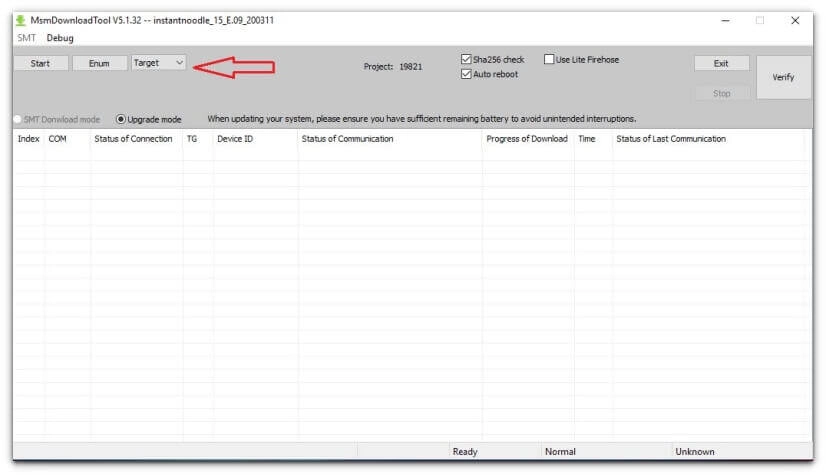Open the Debug menu

point(59,38)
